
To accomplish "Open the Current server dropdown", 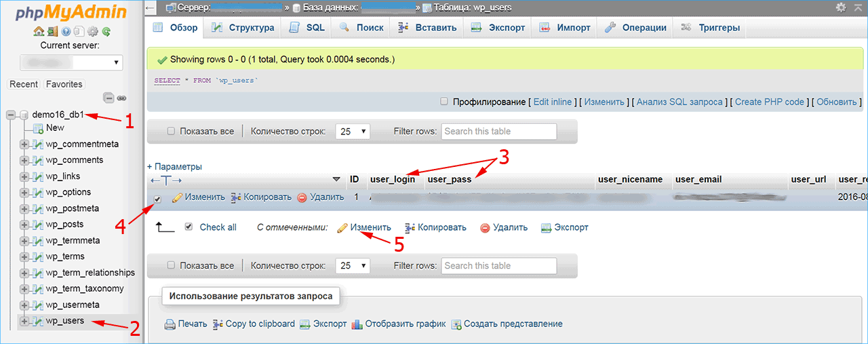I will 71,62.
